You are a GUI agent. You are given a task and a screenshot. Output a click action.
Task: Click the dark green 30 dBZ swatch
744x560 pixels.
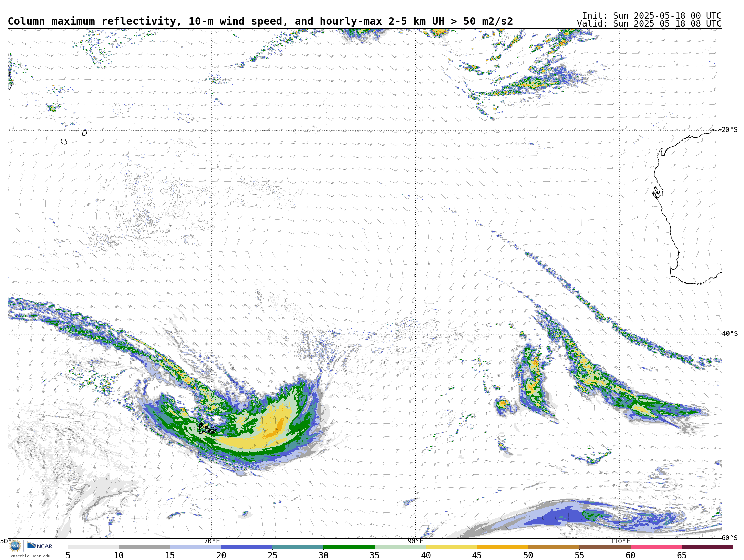349,547
